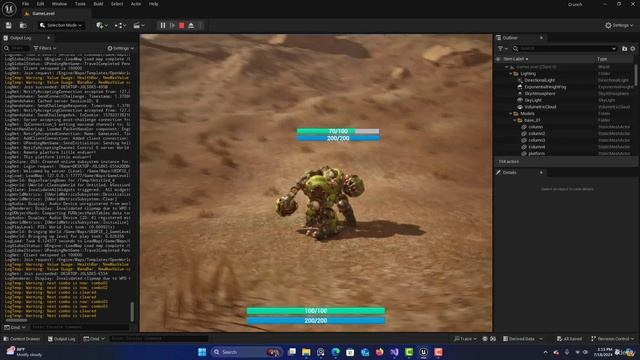The height and width of the screenshot is (360, 640).
Task: Open the Trace dropdown in status bar
Action: point(465,339)
